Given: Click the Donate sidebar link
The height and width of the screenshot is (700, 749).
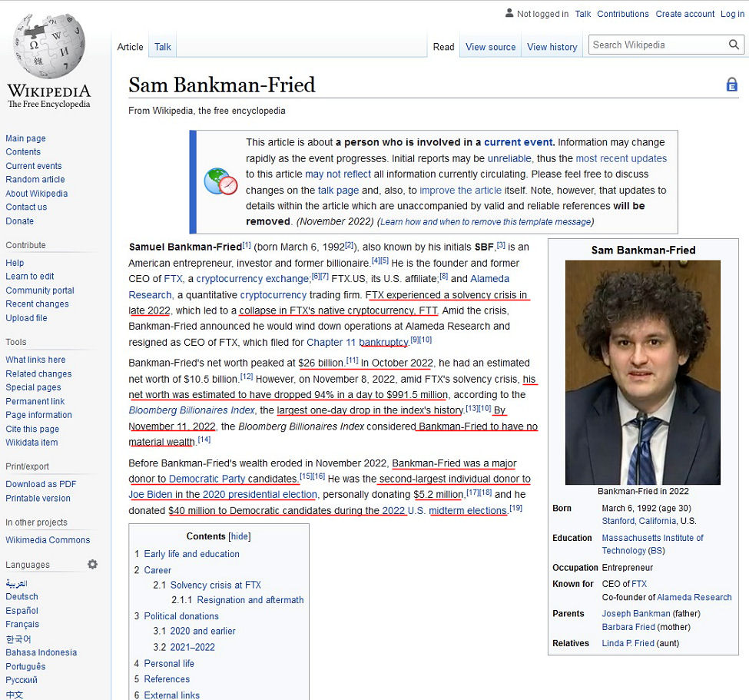Looking at the screenshot, I should 19,221.
